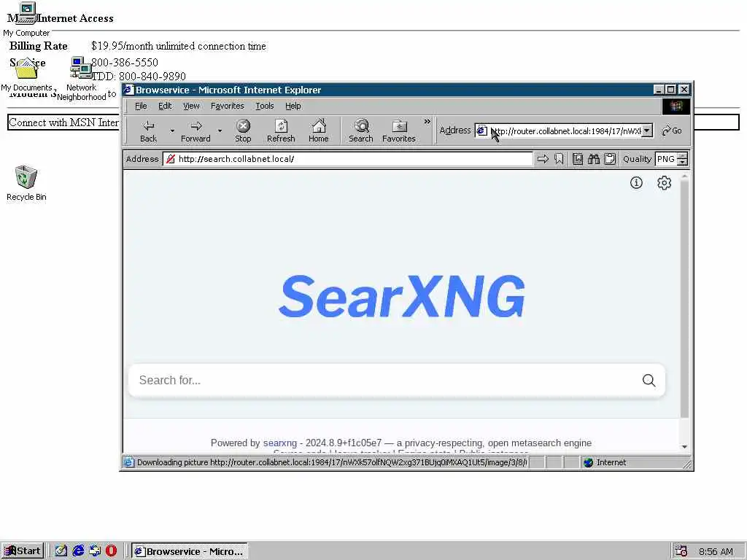747x560 pixels.
Task: Click the Forward arrow button
Action: pos(196,131)
